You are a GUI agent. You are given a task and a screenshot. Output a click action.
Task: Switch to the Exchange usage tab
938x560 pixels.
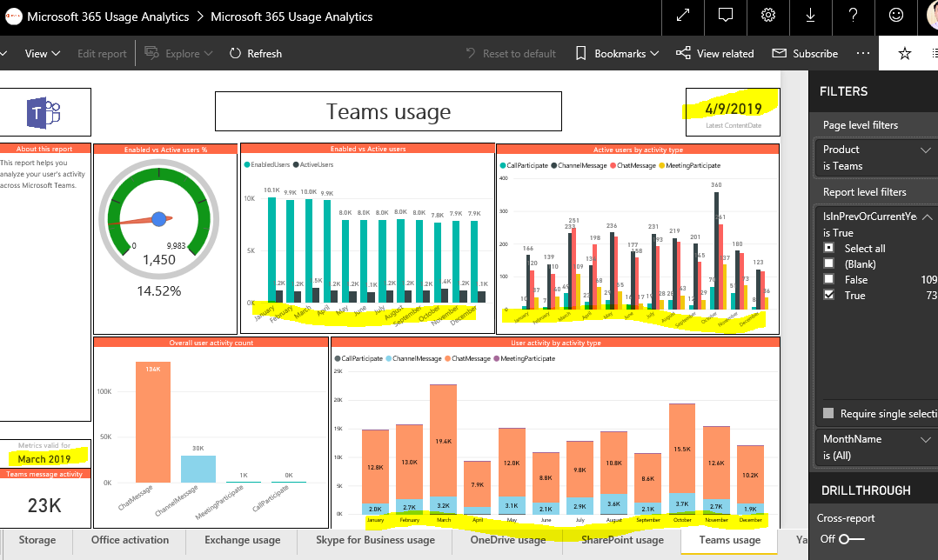click(242, 540)
